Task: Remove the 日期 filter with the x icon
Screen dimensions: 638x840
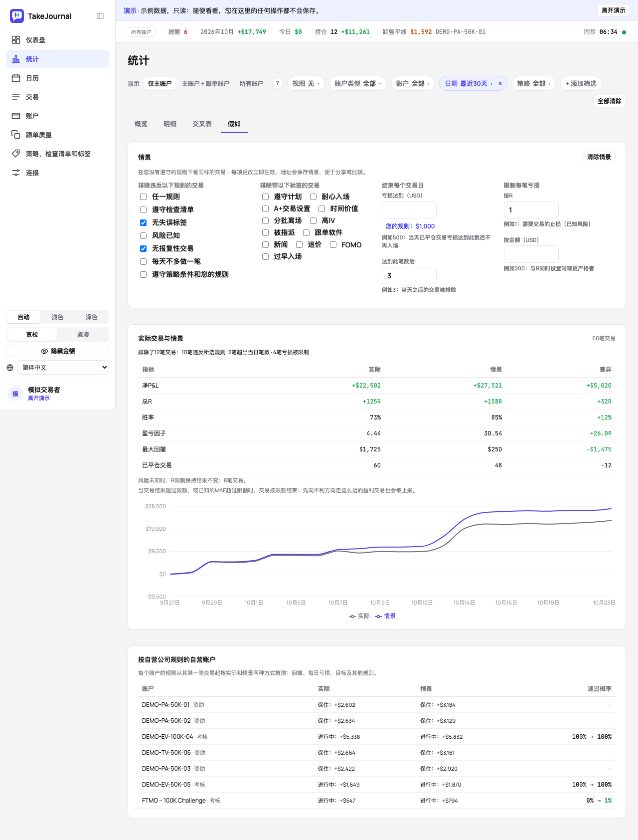Action: pyautogui.click(x=500, y=84)
